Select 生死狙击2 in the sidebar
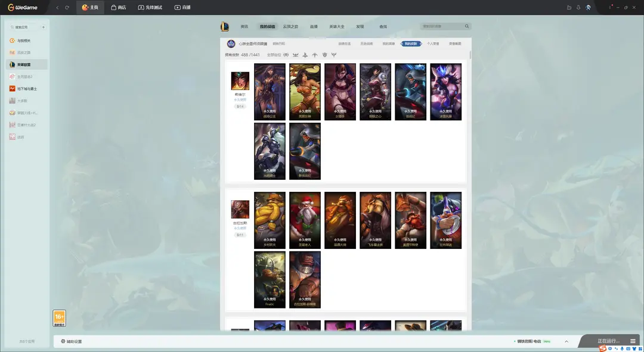Image resolution: width=644 pixels, height=352 pixels. click(x=27, y=77)
